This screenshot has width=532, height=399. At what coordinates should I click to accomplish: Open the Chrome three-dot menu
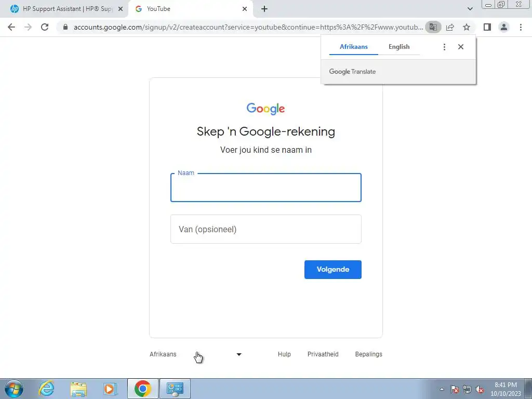(x=521, y=27)
